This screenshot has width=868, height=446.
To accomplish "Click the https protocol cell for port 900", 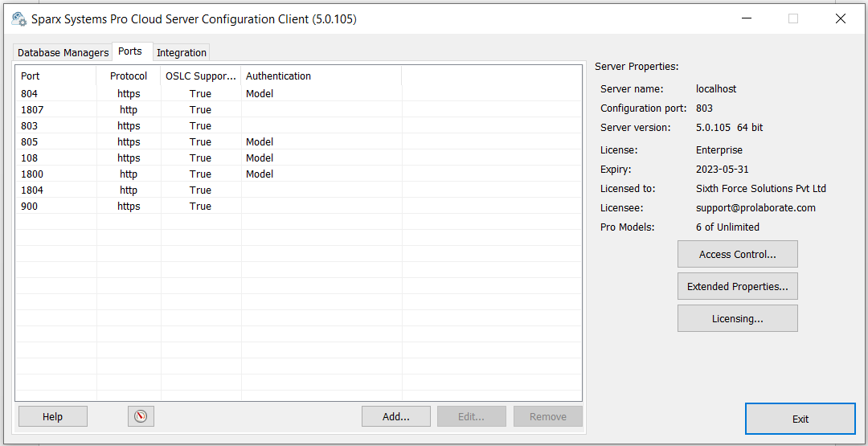I will coord(129,206).
